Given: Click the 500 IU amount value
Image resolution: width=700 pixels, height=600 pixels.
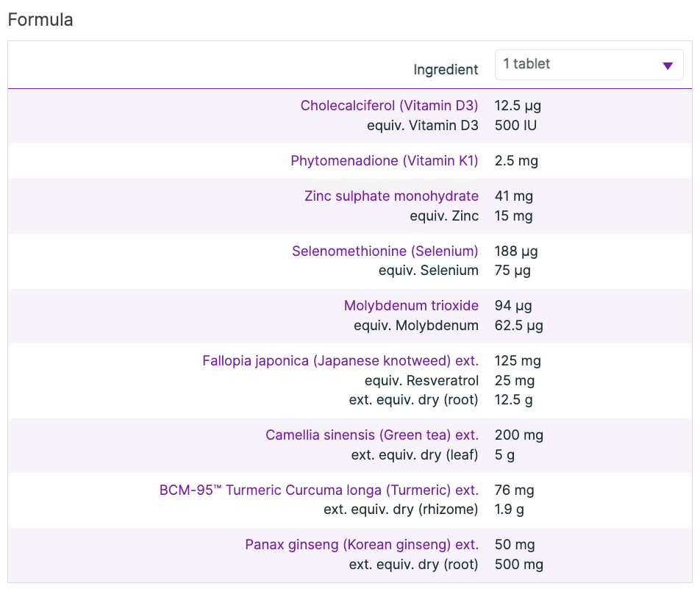Looking at the screenshot, I should click(x=515, y=125).
